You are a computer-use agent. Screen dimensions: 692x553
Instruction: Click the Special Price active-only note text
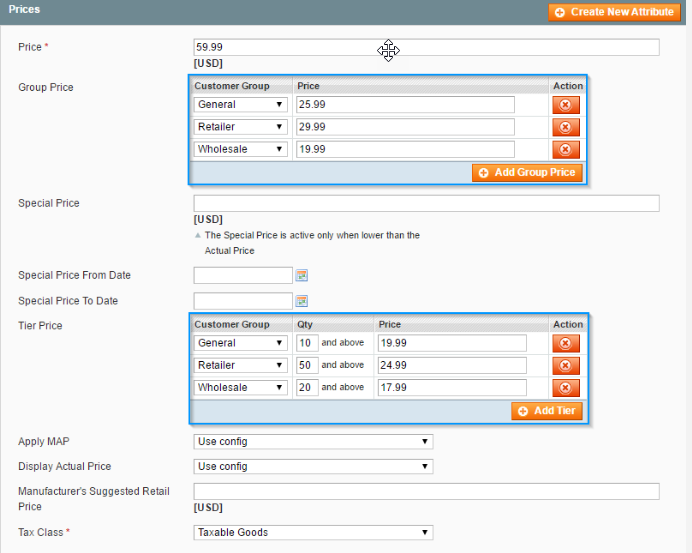click(x=312, y=243)
